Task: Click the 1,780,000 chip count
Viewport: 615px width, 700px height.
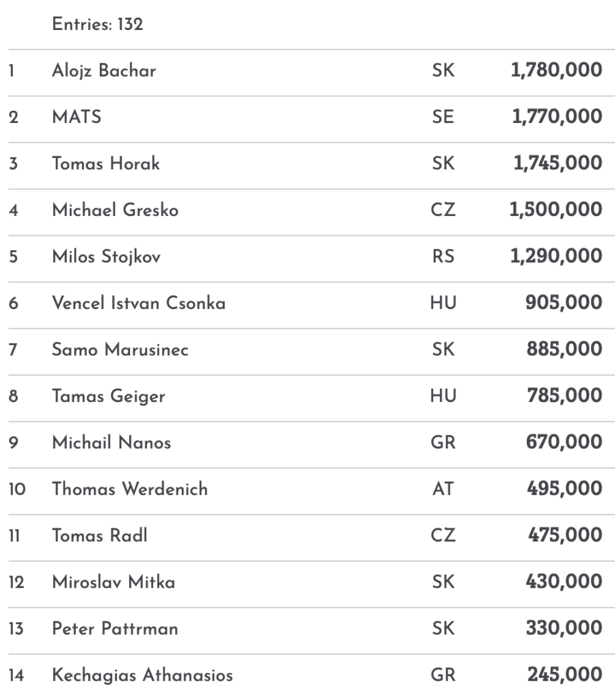Action: click(556, 70)
